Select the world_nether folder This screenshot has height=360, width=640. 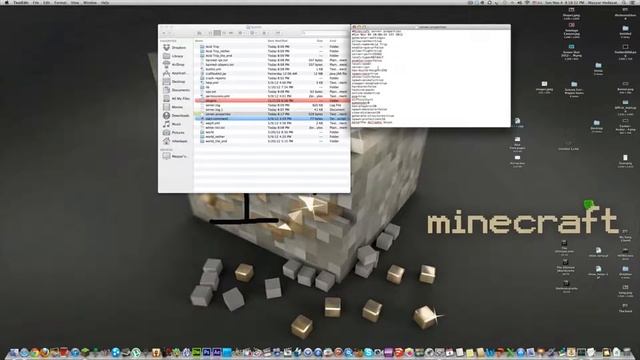(215, 136)
